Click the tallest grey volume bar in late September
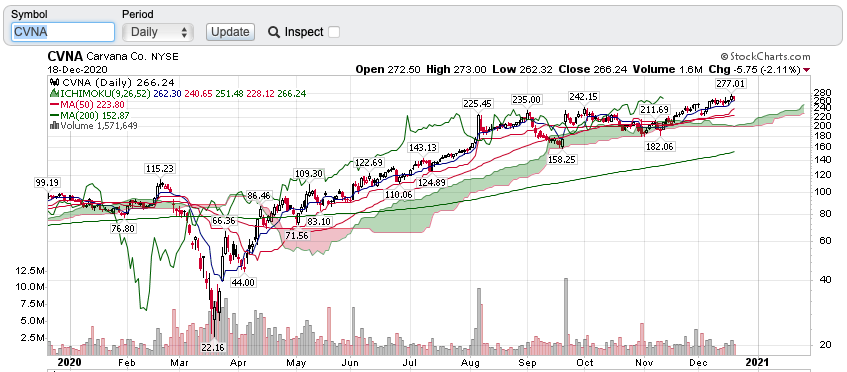Screen dimensions: 847x372 click(566, 317)
